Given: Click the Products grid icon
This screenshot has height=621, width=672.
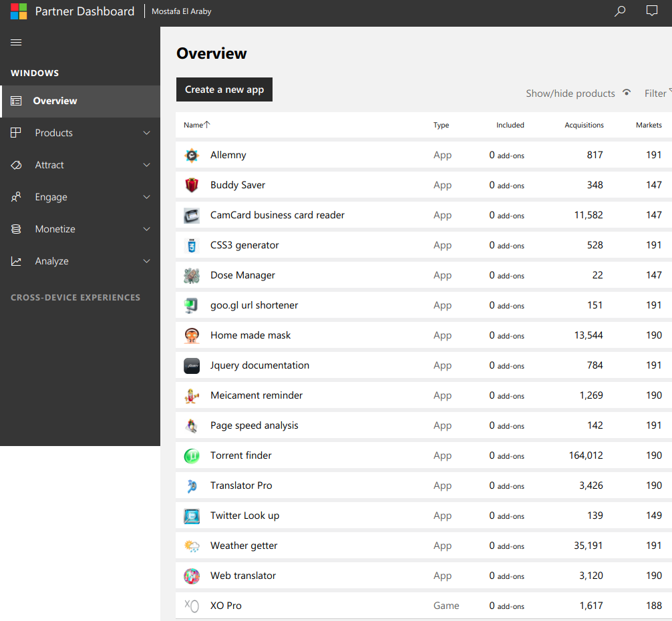Looking at the screenshot, I should click(16, 133).
